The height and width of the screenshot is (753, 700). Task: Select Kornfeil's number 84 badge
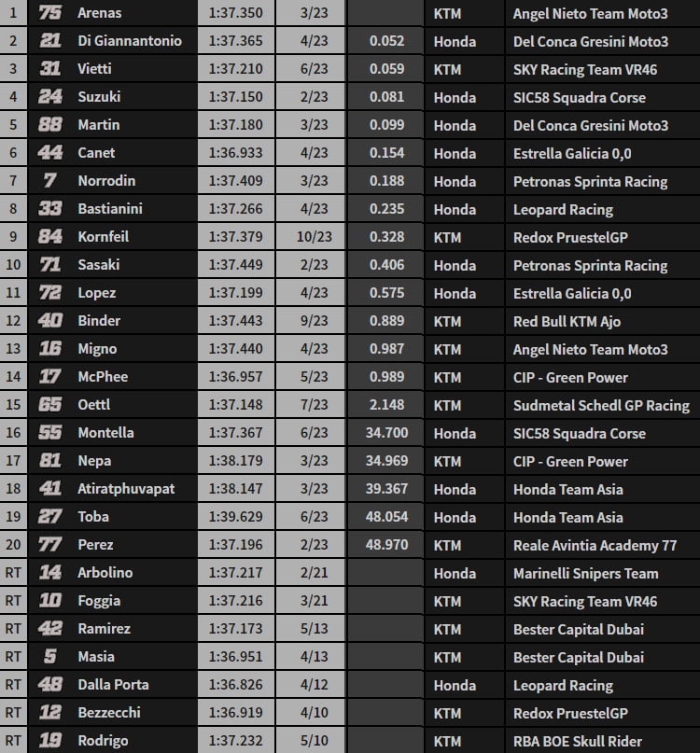click(50, 237)
